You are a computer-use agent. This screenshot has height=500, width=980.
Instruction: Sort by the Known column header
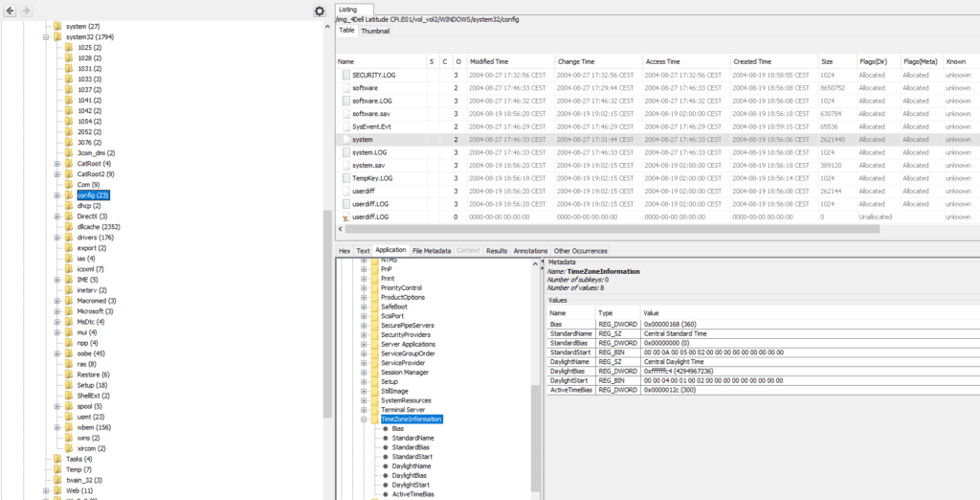pos(961,62)
